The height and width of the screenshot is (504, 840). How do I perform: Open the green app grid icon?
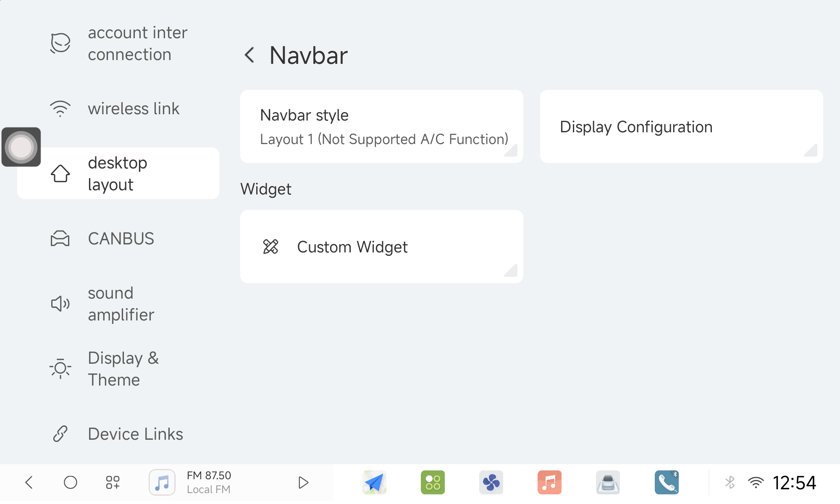click(433, 482)
